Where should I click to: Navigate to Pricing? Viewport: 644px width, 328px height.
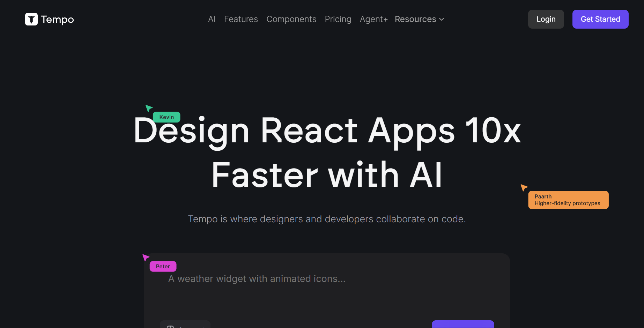(338, 19)
